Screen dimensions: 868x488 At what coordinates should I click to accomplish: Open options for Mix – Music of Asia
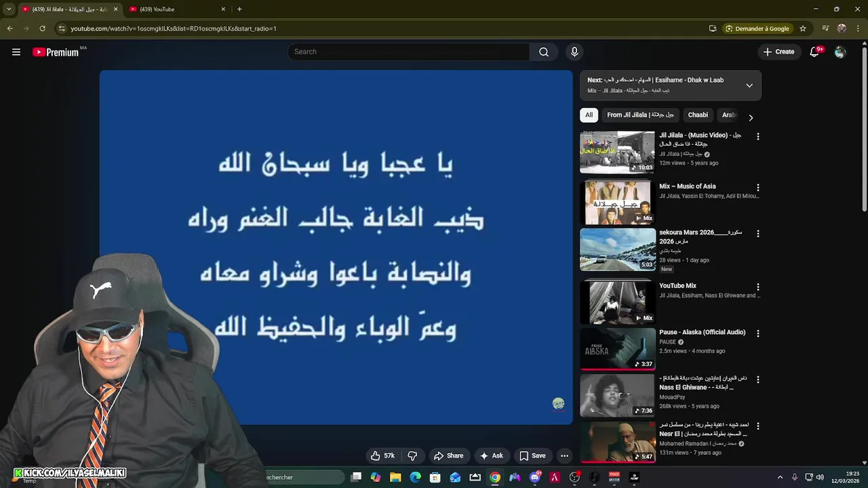758,187
